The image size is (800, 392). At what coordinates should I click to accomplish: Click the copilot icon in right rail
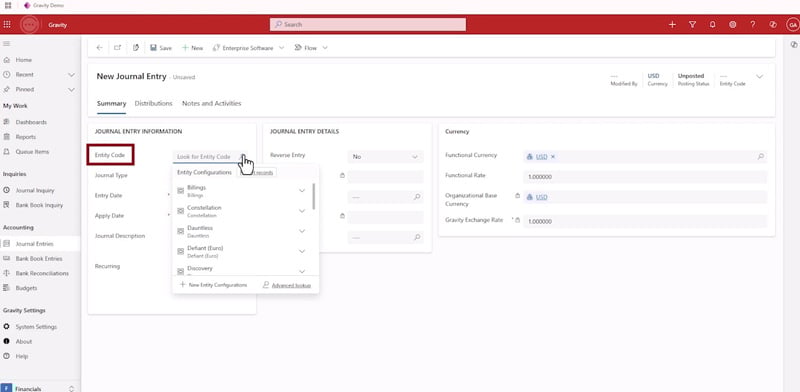[793, 44]
